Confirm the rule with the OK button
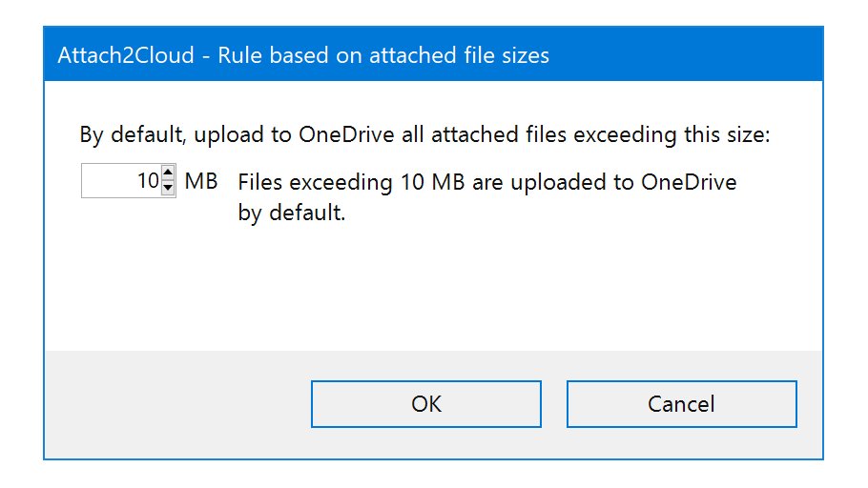This screenshot has height=488, width=868. tap(426, 404)
